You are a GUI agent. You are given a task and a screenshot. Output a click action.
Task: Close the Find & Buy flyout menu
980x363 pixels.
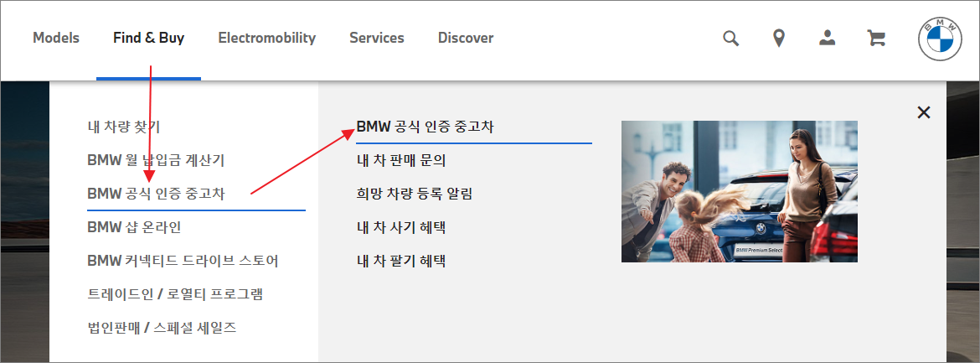[923, 112]
